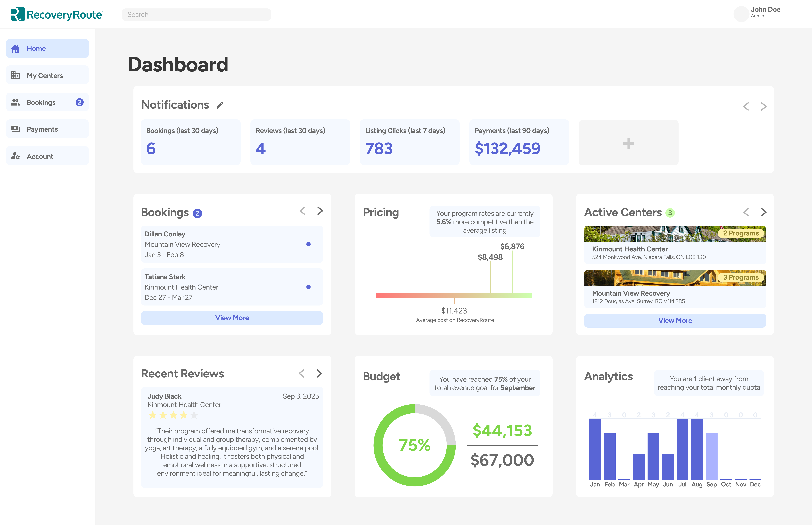Click inside the Search field
Screen dimensions: 812x525
(196, 14)
